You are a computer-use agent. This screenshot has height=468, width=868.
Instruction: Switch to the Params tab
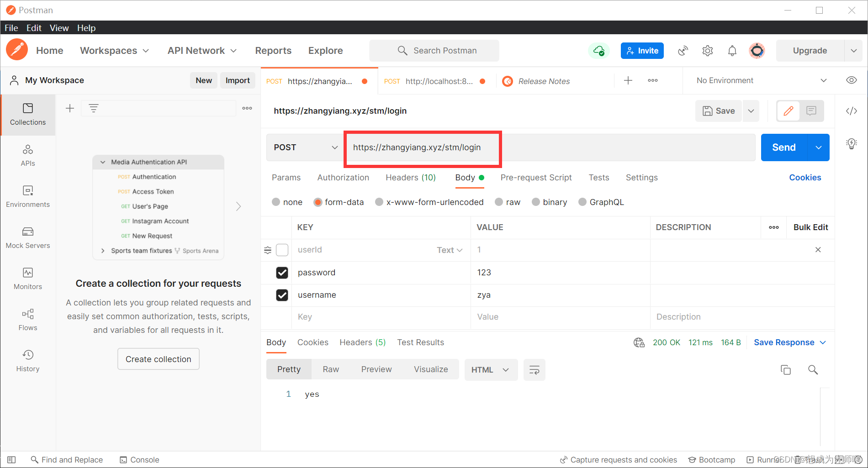[286, 178]
